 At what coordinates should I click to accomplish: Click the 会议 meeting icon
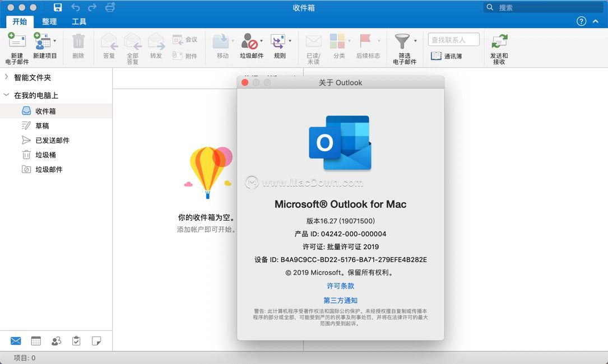(178, 40)
